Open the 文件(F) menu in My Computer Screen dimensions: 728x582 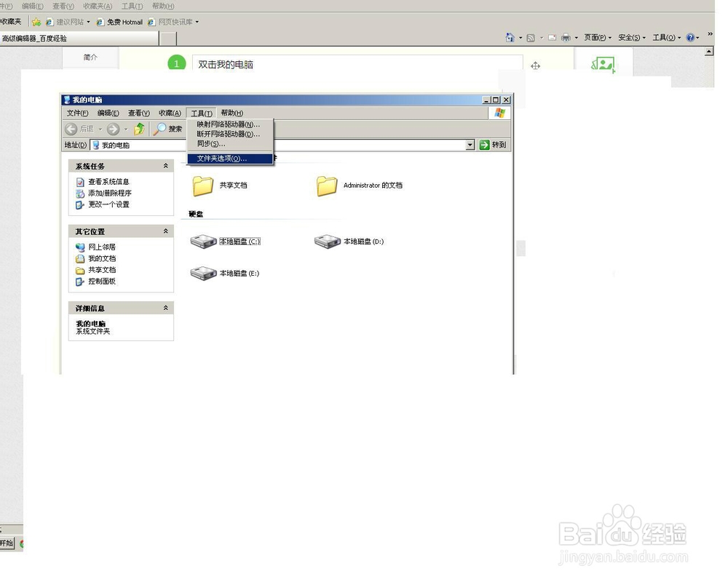(x=78, y=113)
